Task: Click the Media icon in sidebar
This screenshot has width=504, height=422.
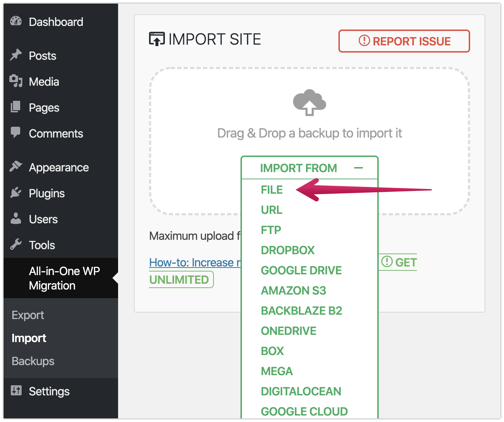Action: [16, 81]
